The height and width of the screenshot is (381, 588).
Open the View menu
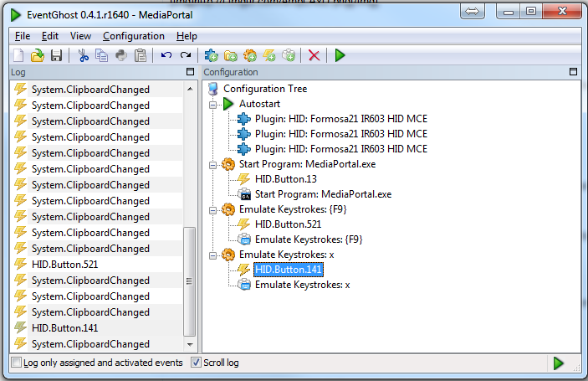coord(80,36)
